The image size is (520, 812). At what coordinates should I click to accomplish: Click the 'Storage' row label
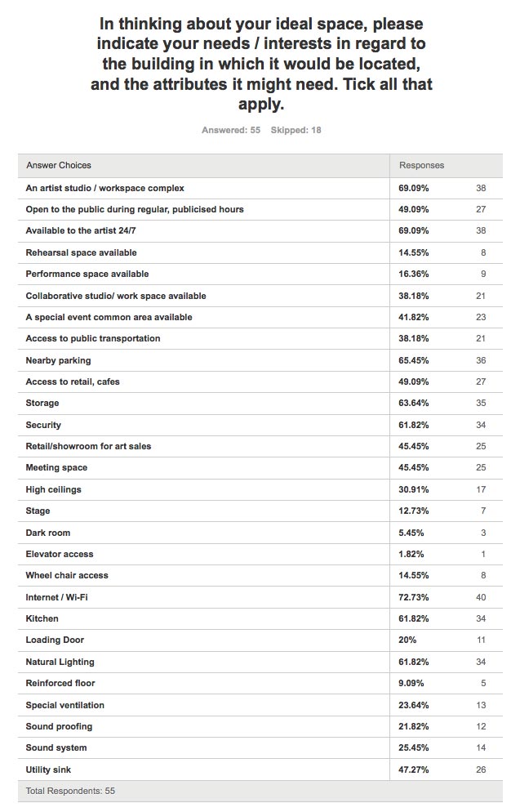[x=42, y=403]
